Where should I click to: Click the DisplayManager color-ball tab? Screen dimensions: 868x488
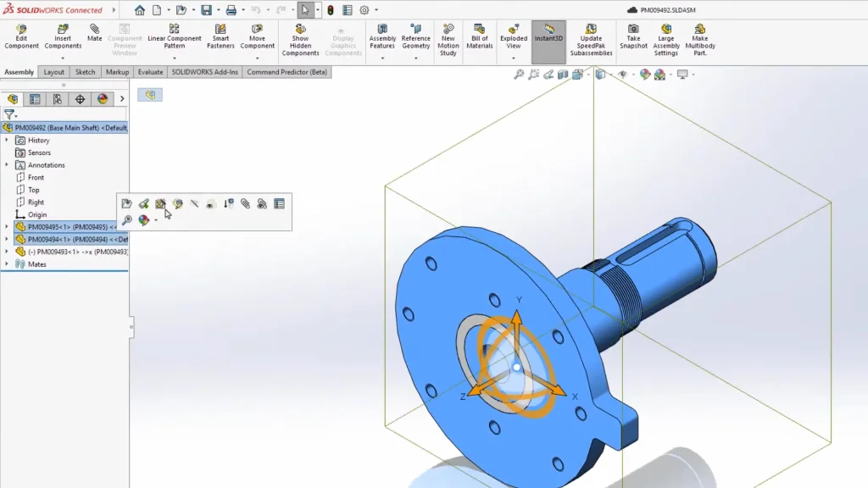coord(103,99)
